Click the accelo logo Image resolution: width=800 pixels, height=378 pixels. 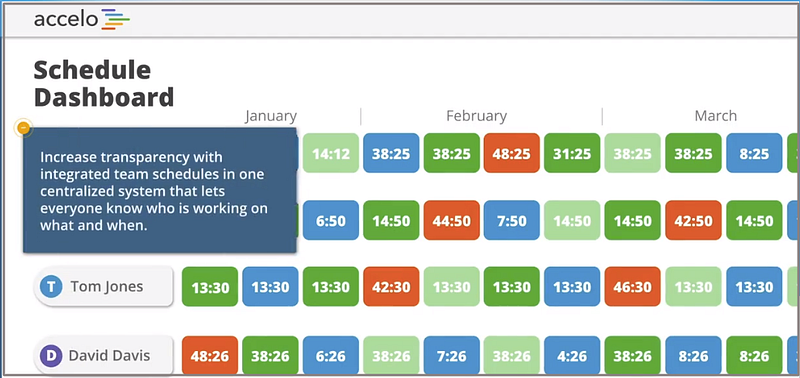(82, 19)
